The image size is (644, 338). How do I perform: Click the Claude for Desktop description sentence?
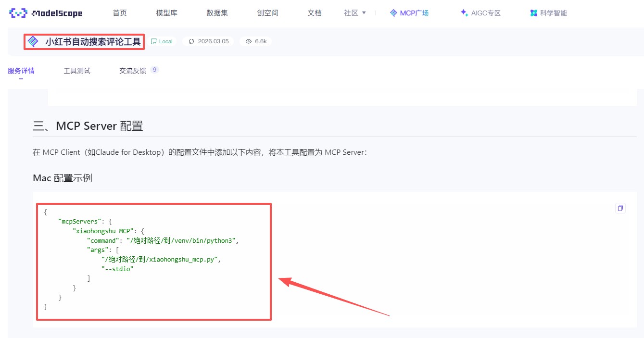tap(200, 152)
